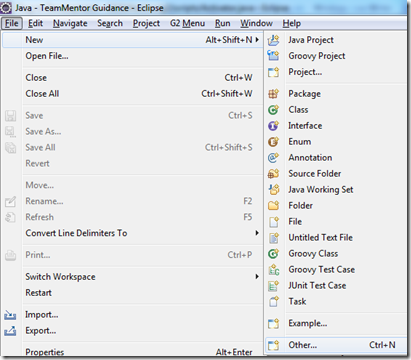
Task: Select Other... Ctrl+N entry
Action: [x=336, y=345]
